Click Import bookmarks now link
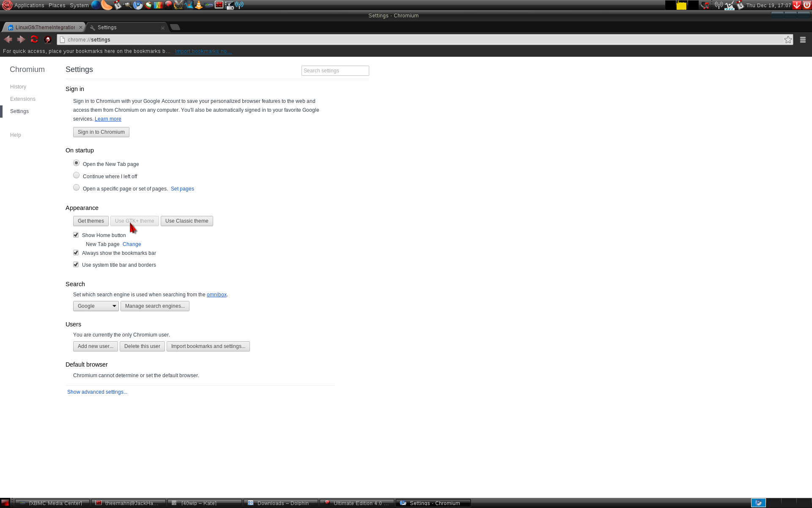This screenshot has width=812, height=508. click(203, 51)
